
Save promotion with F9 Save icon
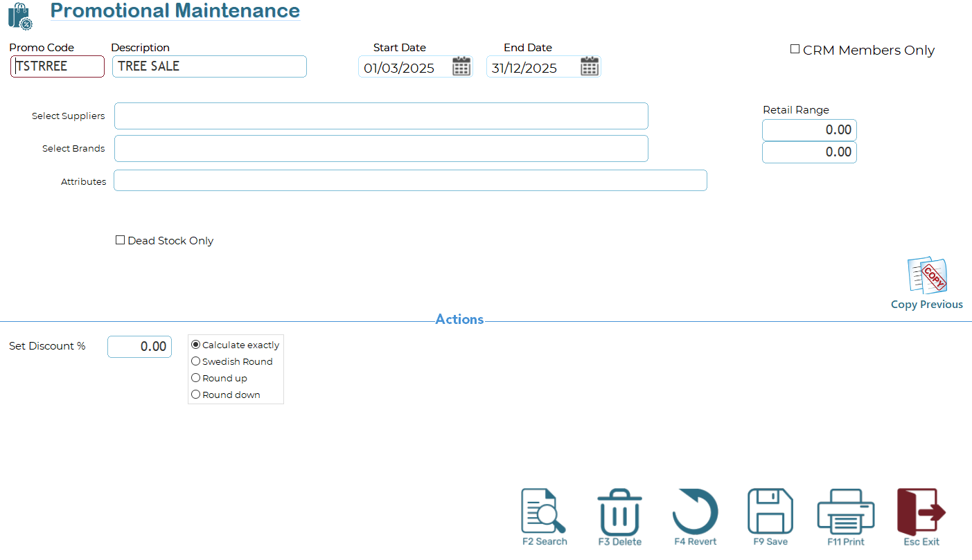(770, 512)
